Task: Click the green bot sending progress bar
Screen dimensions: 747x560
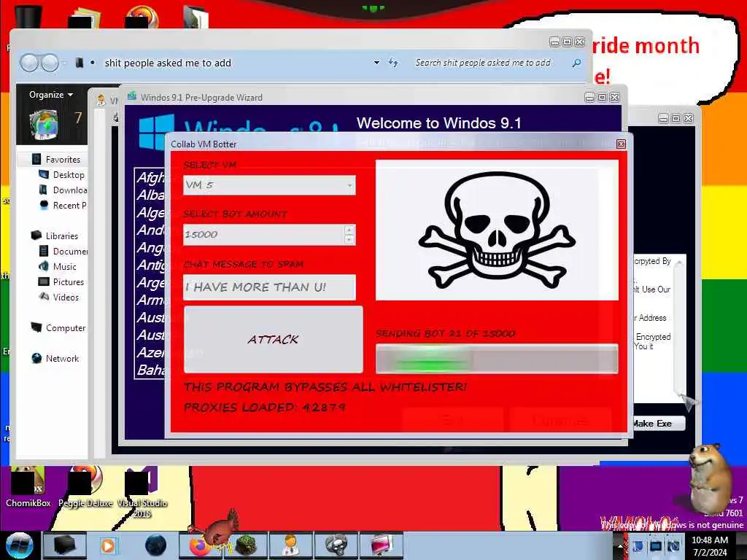Action: [x=497, y=359]
